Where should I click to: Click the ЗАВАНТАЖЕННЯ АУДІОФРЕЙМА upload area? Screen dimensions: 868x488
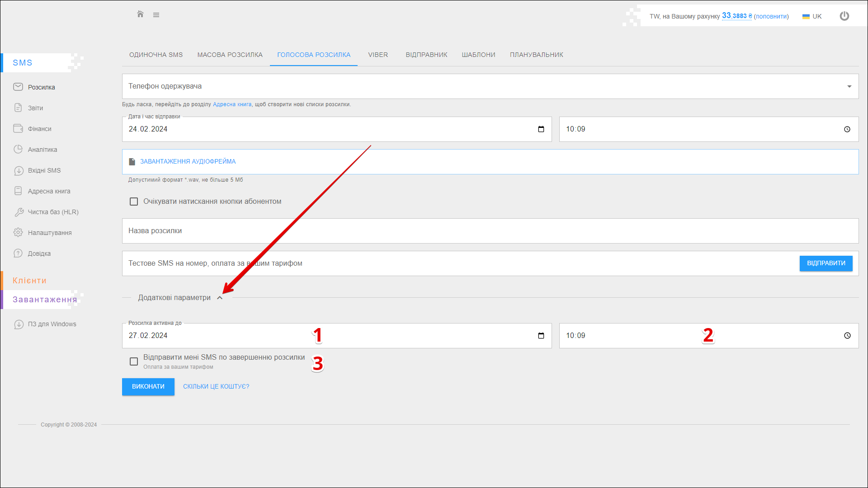pyautogui.click(x=188, y=162)
